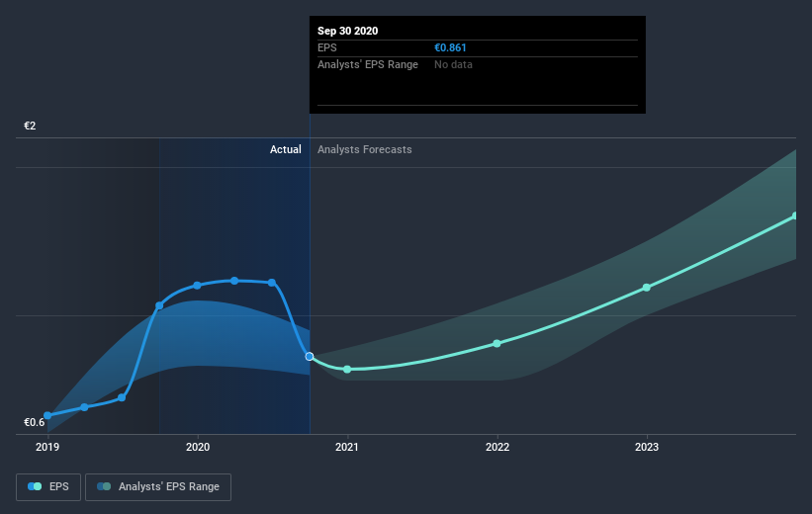The height and width of the screenshot is (514, 812).
Task: Select the last forecast point at chart edge
Action: click(x=795, y=215)
